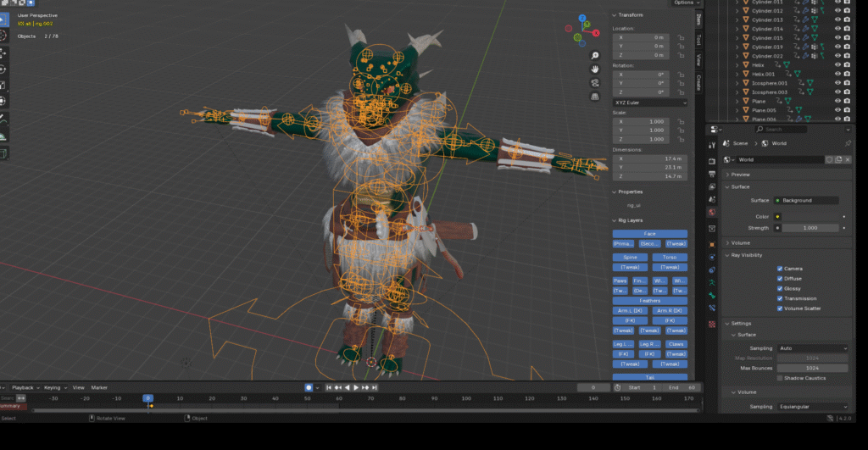This screenshot has height=450, width=868.
Task: Click the Strength value slider field
Action: pos(809,228)
